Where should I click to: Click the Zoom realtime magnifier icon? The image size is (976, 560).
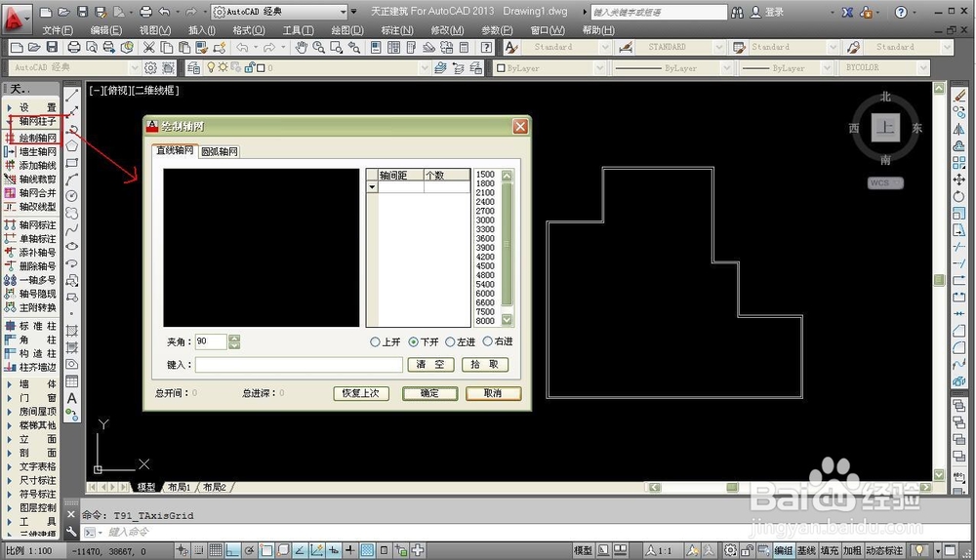pyautogui.click(x=319, y=47)
